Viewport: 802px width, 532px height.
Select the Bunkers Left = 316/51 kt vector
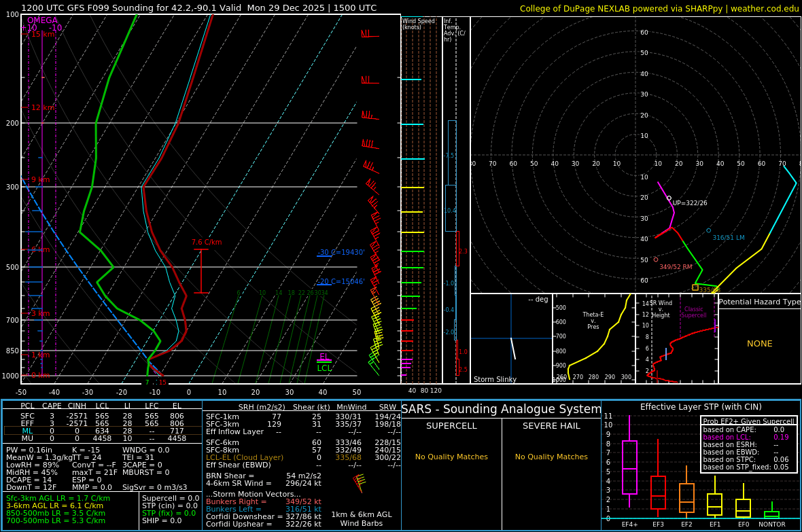264,509
